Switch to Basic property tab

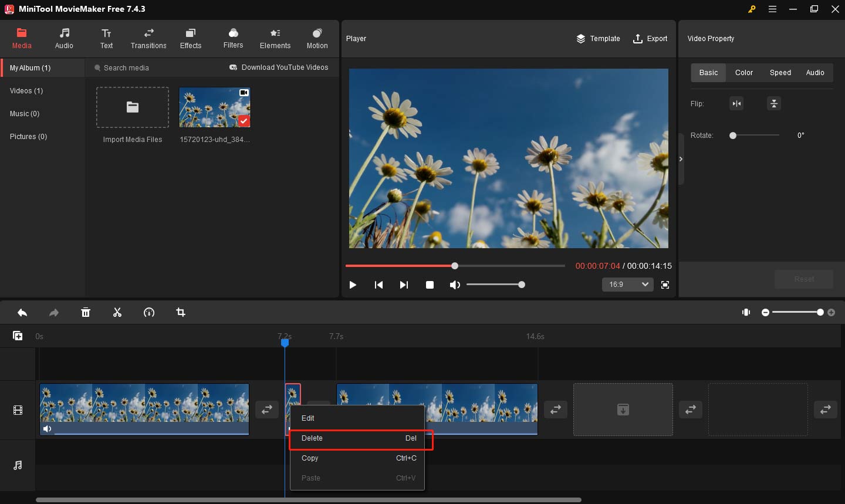(708, 73)
